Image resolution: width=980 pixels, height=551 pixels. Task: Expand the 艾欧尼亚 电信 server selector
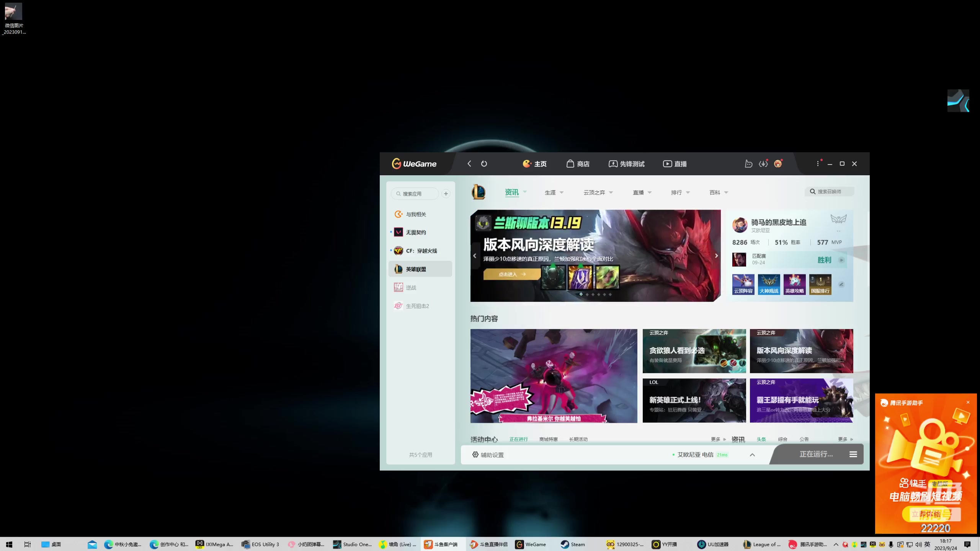tap(752, 455)
